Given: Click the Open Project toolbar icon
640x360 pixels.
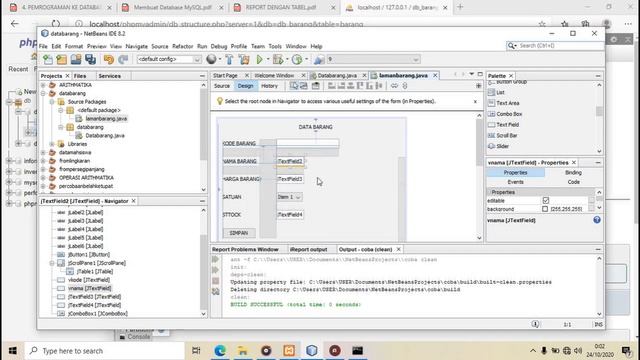Looking at the screenshot, I should [76, 60].
